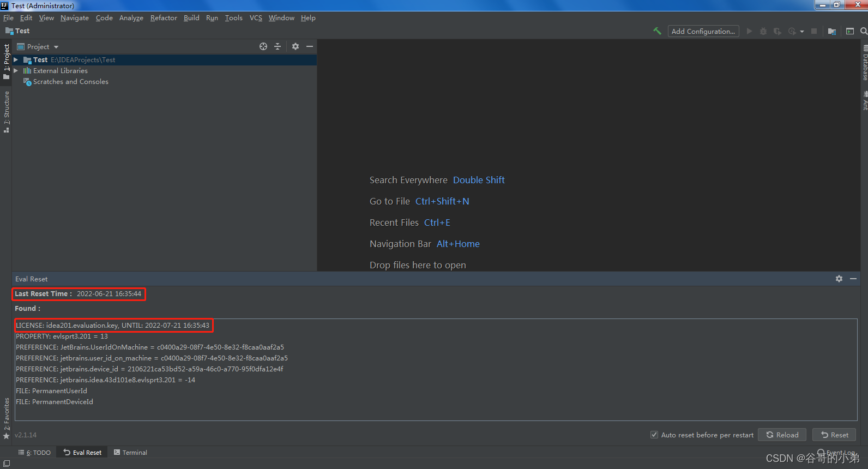
Task: Click the Last Reset Time value
Action: [x=109, y=294]
